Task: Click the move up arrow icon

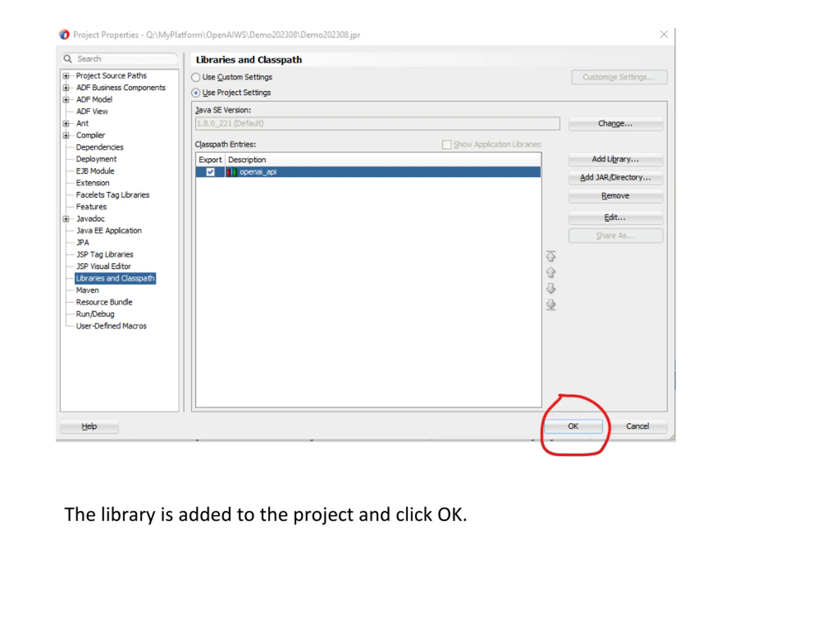Action: 551,272
